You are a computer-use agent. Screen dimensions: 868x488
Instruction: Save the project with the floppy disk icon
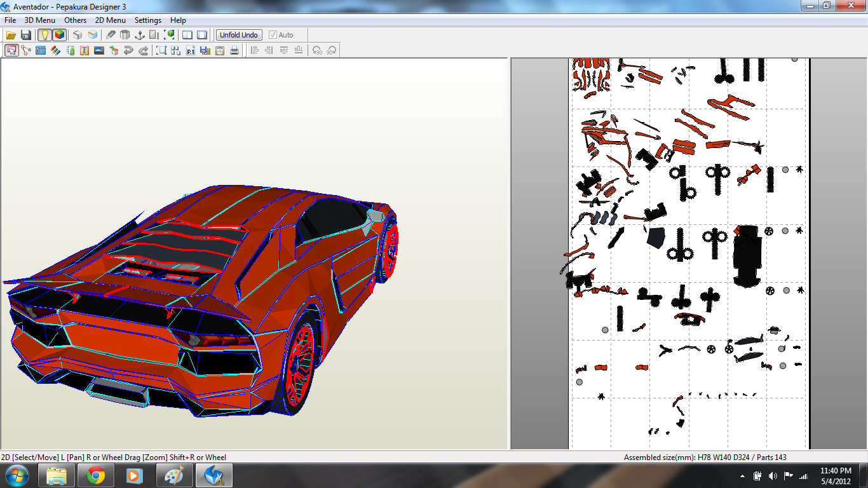click(26, 35)
